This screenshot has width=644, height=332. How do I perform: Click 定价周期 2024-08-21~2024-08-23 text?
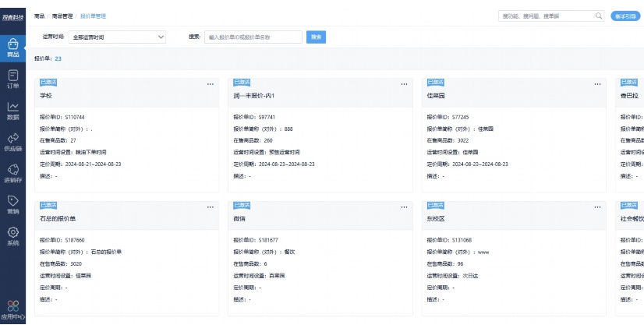click(x=80, y=164)
